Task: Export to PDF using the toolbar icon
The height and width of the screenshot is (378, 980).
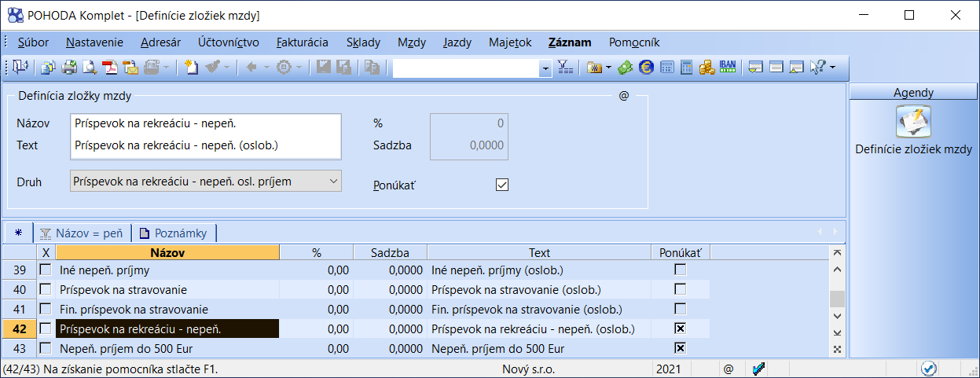Action: (110, 68)
